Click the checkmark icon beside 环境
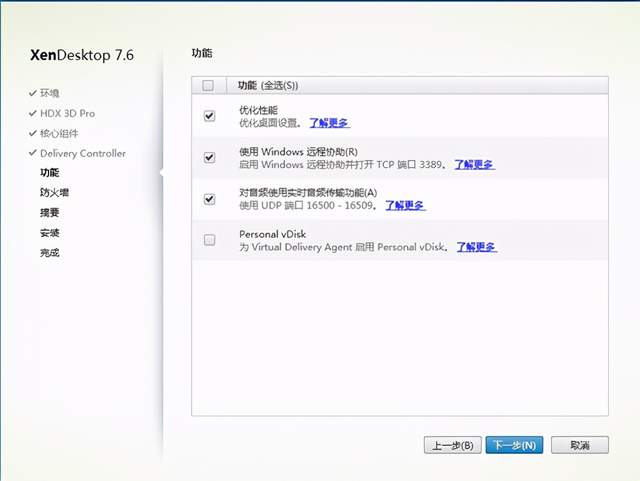640x481 pixels. pos(33,93)
